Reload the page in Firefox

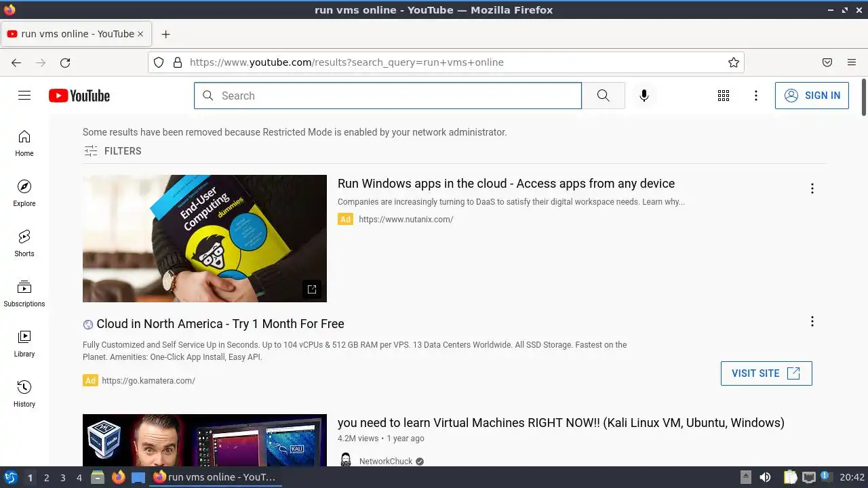coord(65,62)
